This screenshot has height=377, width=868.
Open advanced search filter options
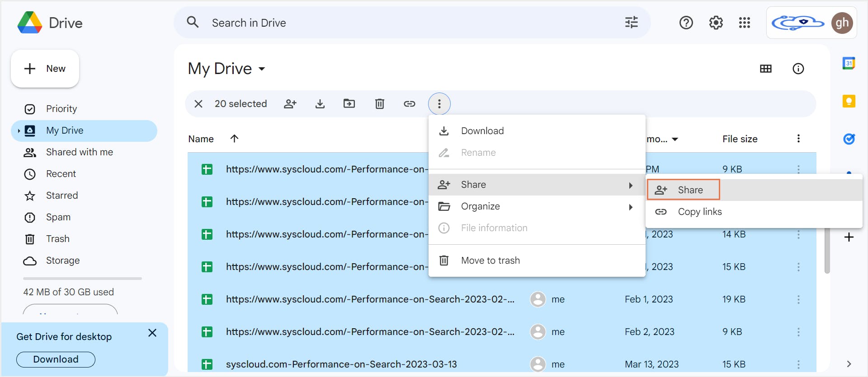(x=631, y=23)
